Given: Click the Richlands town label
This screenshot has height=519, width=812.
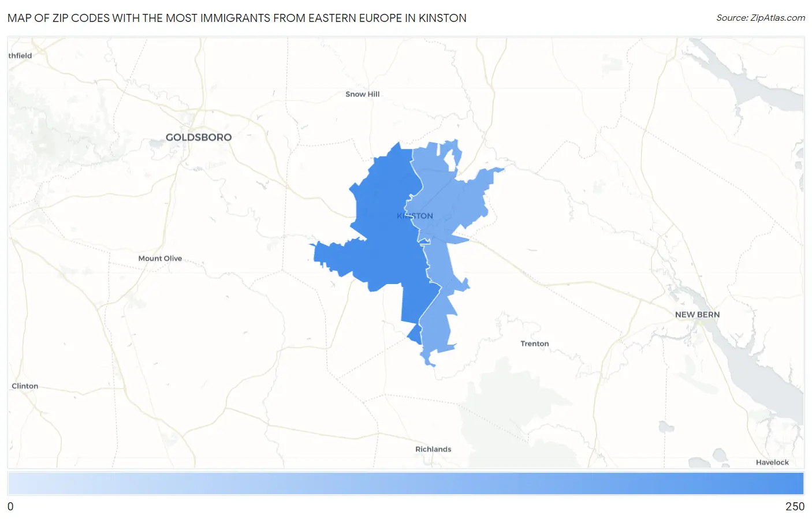Looking at the screenshot, I should pyautogui.click(x=433, y=449).
